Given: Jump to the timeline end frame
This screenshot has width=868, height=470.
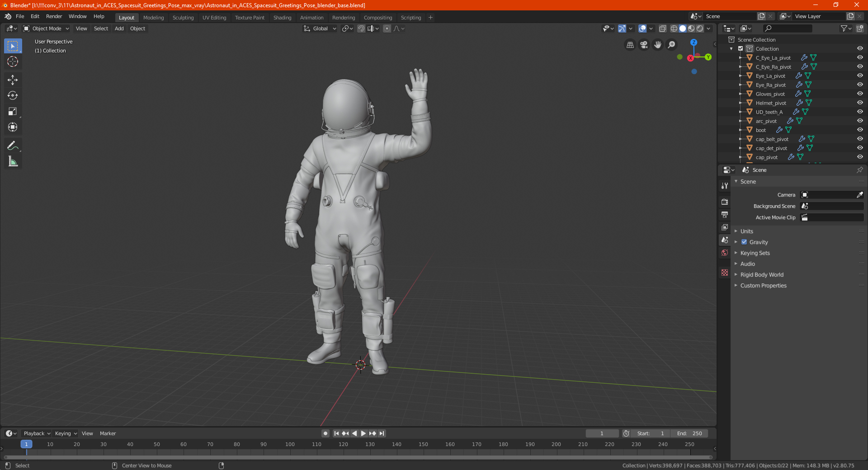Looking at the screenshot, I should [x=382, y=433].
